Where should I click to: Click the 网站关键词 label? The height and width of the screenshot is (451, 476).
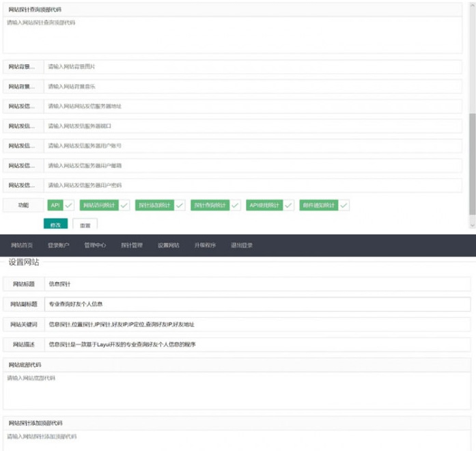(x=24, y=325)
